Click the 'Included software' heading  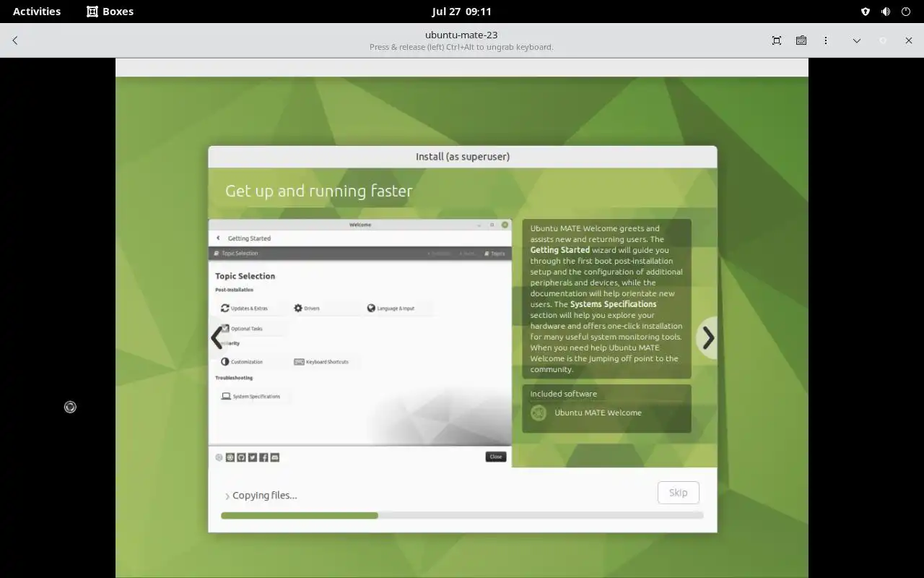point(563,394)
